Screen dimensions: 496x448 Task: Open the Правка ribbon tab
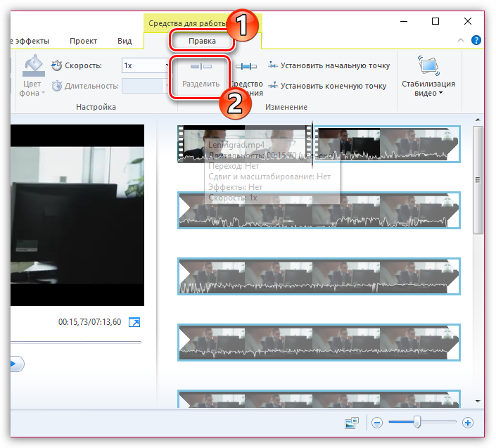tap(202, 41)
